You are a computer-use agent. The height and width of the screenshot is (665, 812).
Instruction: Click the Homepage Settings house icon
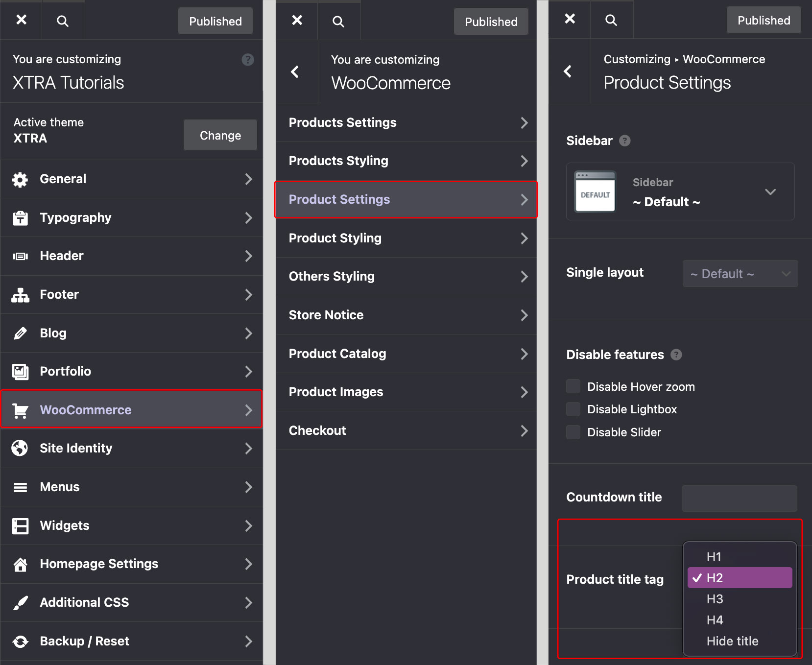click(x=20, y=564)
